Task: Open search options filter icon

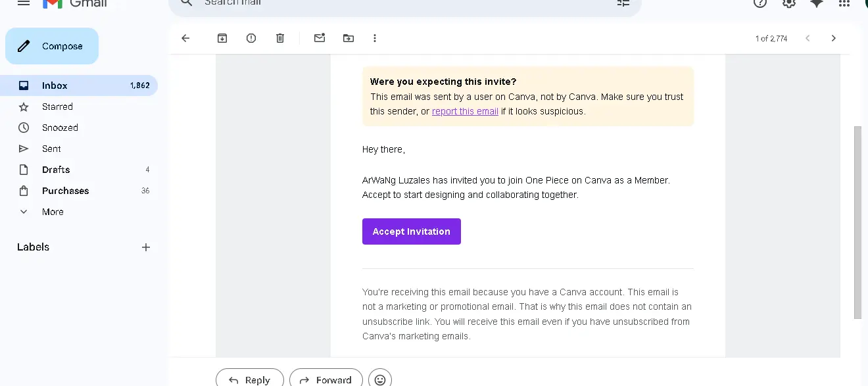Action: coord(623,3)
